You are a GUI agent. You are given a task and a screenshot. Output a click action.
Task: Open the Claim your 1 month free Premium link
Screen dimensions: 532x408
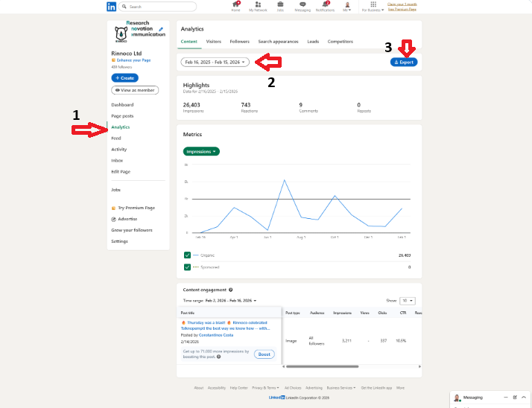pyautogui.click(x=402, y=7)
